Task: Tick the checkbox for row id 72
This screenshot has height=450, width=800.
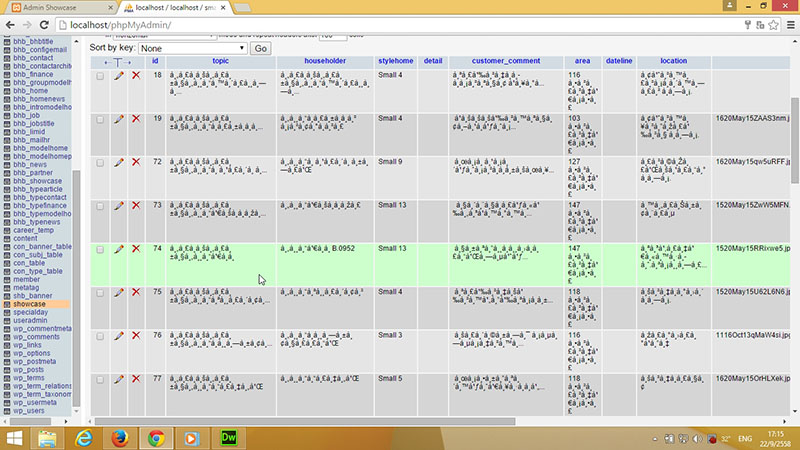Action: click(100, 163)
